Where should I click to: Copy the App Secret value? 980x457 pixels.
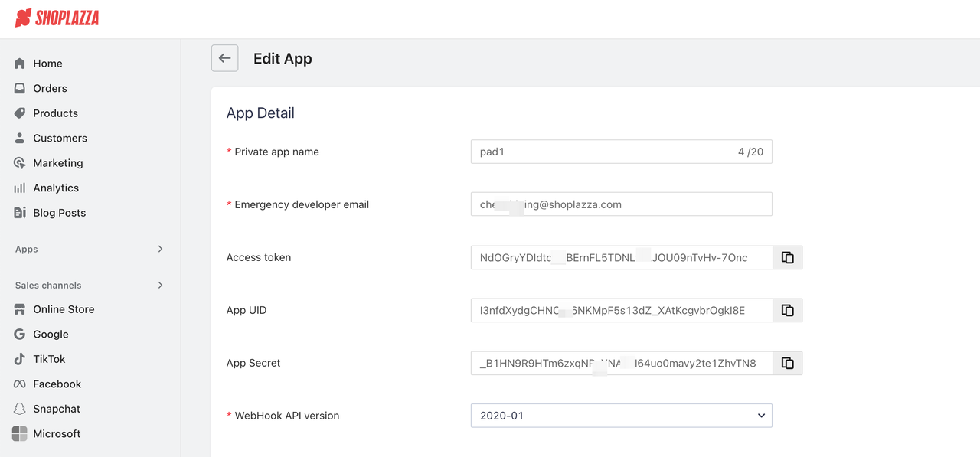787,363
